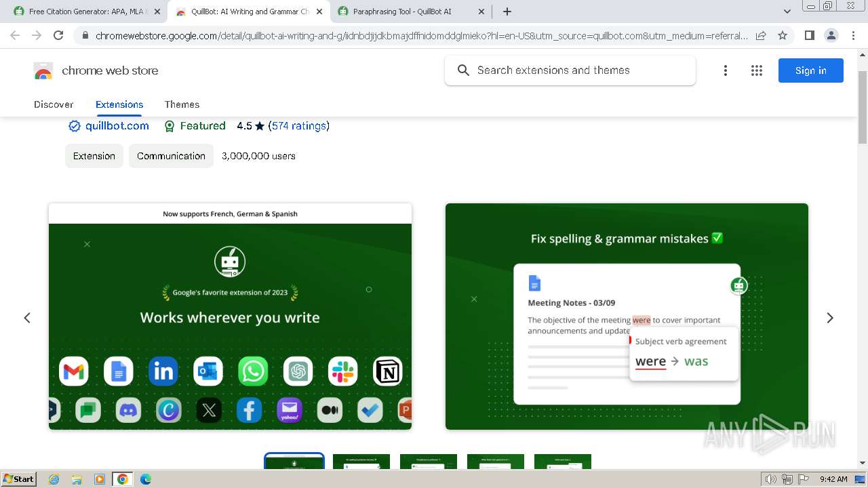Bookmark this page with the star
Image resolution: width=868 pixels, height=488 pixels.
pos(783,35)
